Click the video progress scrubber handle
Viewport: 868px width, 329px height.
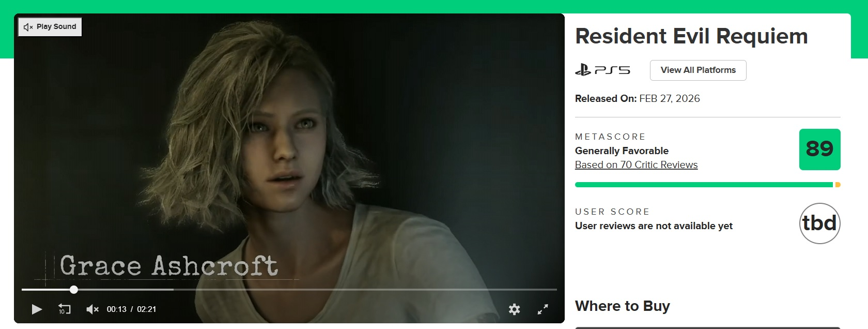tap(74, 290)
